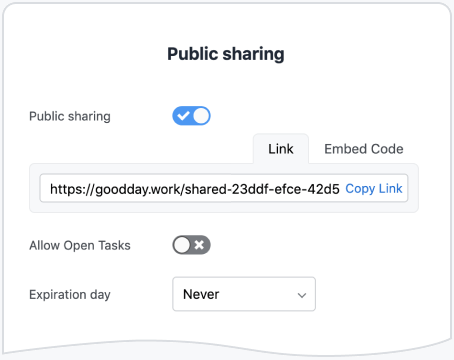The height and width of the screenshot is (360, 454).
Task: Click the Allow Open Tasks label
Action: [80, 245]
